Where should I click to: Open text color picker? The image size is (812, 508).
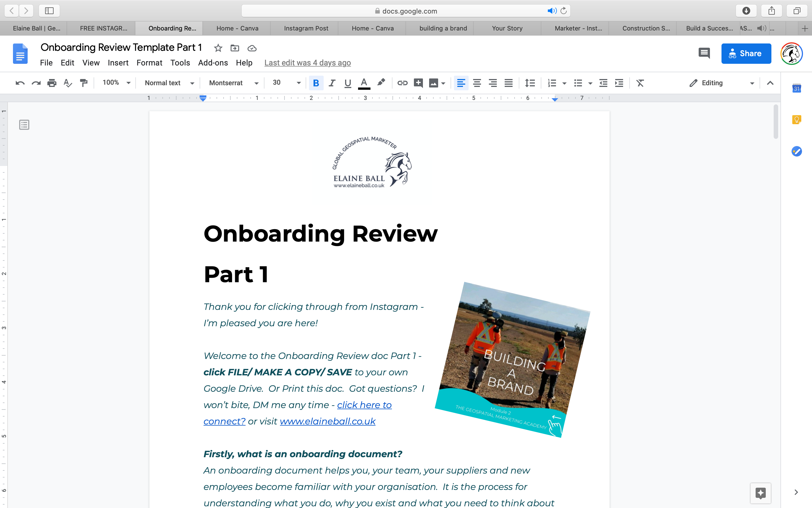[x=364, y=83]
